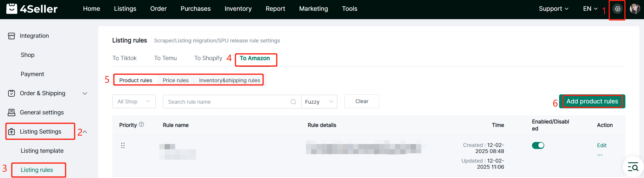Screen dimensions: 644x178
Task: Disable the rule using the green toggle
Action: (x=538, y=145)
